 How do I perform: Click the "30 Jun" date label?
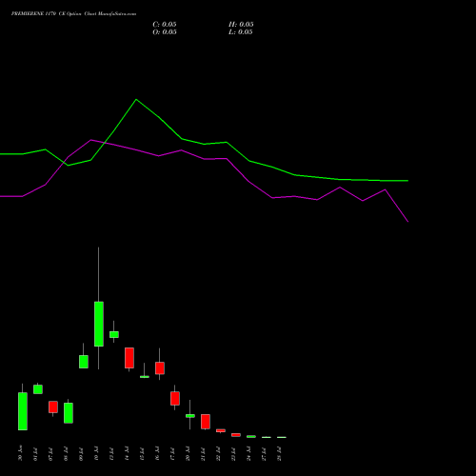20,453
